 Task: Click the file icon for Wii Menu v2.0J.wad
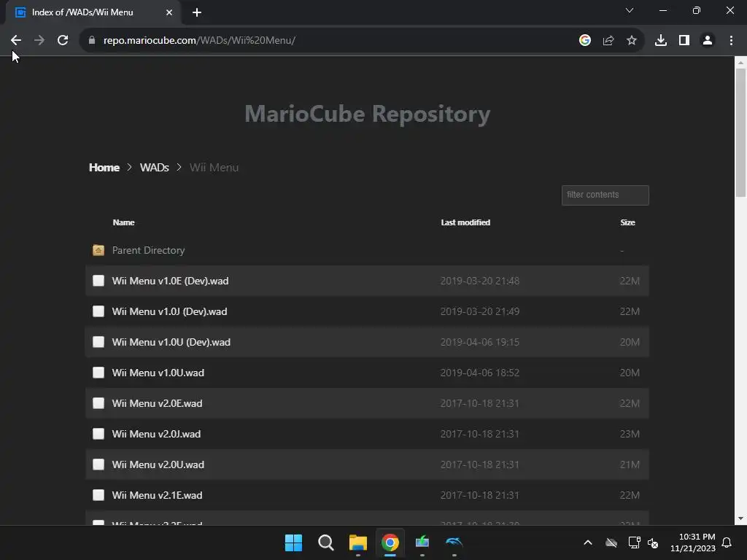tap(98, 434)
